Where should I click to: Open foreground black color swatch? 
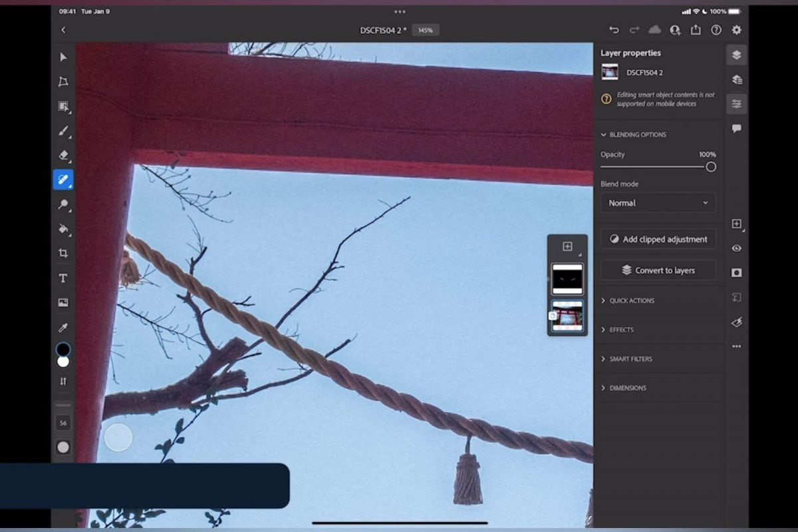click(x=63, y=349)
